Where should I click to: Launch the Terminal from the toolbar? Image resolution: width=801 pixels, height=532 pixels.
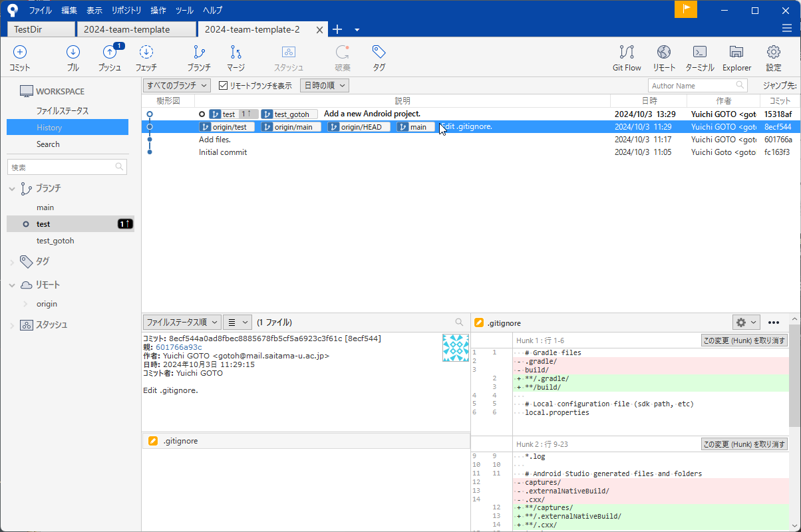click(700, 53)
